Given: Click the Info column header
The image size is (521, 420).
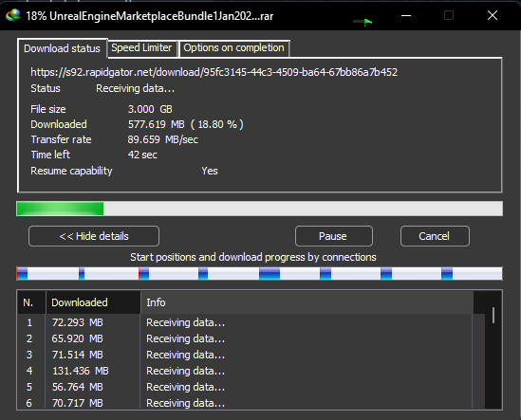Looking at the screenshot, I should coord(307,302).
